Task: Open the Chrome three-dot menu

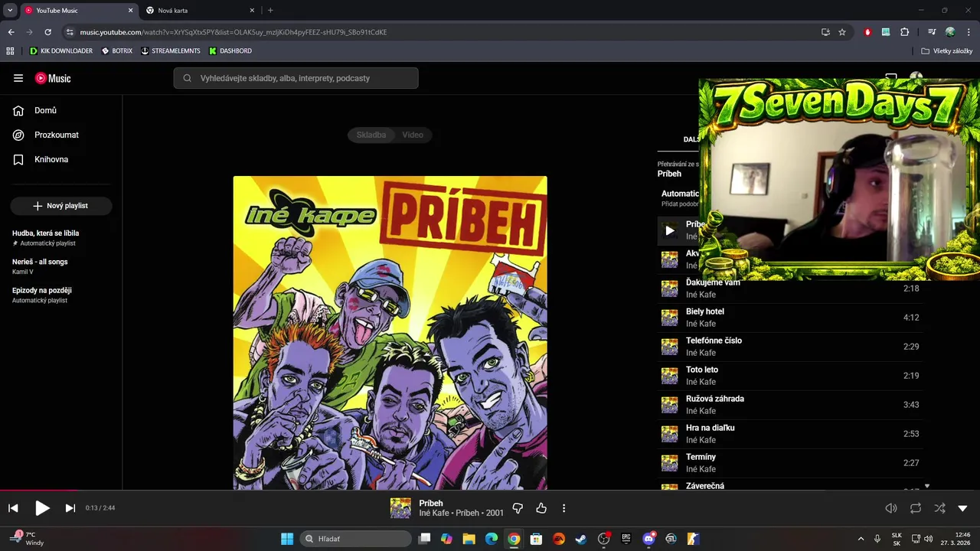Action: 969,32
